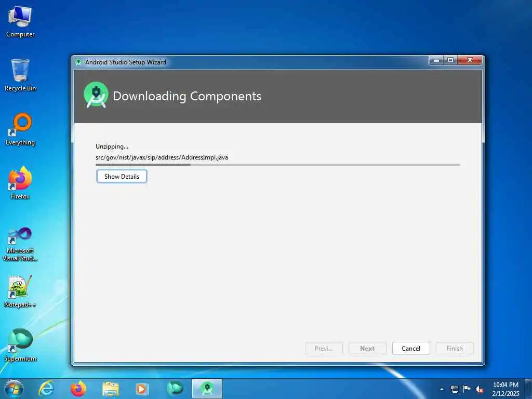Switch to Android Studio taskbar item
Screen dimensions: 532x399
click(207, 389)
